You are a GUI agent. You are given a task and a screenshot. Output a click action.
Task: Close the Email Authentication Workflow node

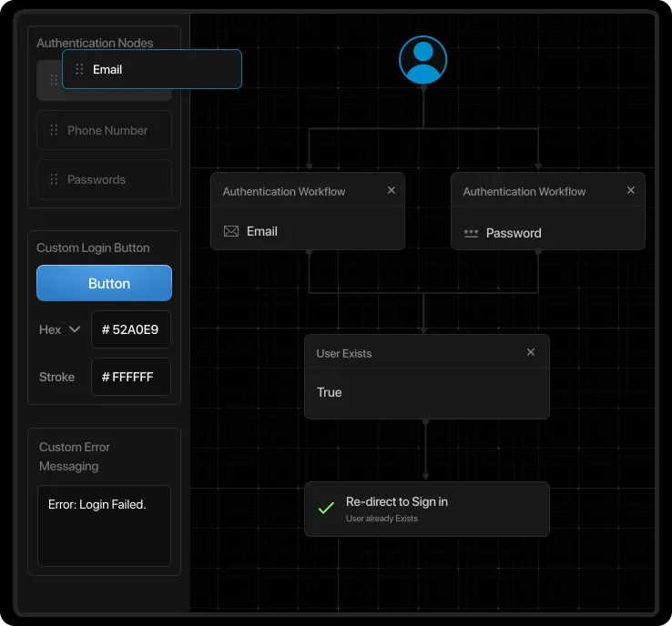tap(392, 191)
